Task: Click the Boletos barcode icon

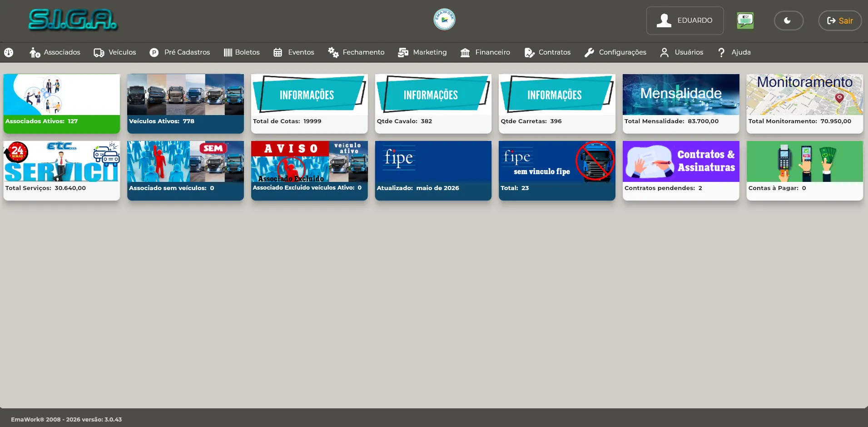Action: [228, 53]
